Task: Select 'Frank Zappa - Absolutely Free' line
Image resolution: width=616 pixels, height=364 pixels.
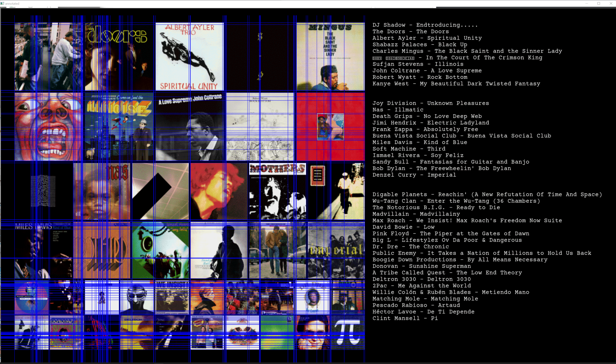Action: pyautogui.click(x=425, y=129)
